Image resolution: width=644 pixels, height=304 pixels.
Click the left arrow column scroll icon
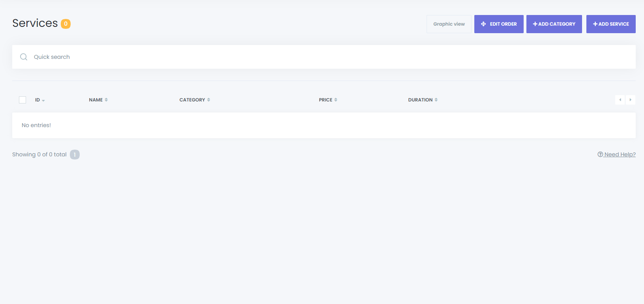tap(620, 100)
